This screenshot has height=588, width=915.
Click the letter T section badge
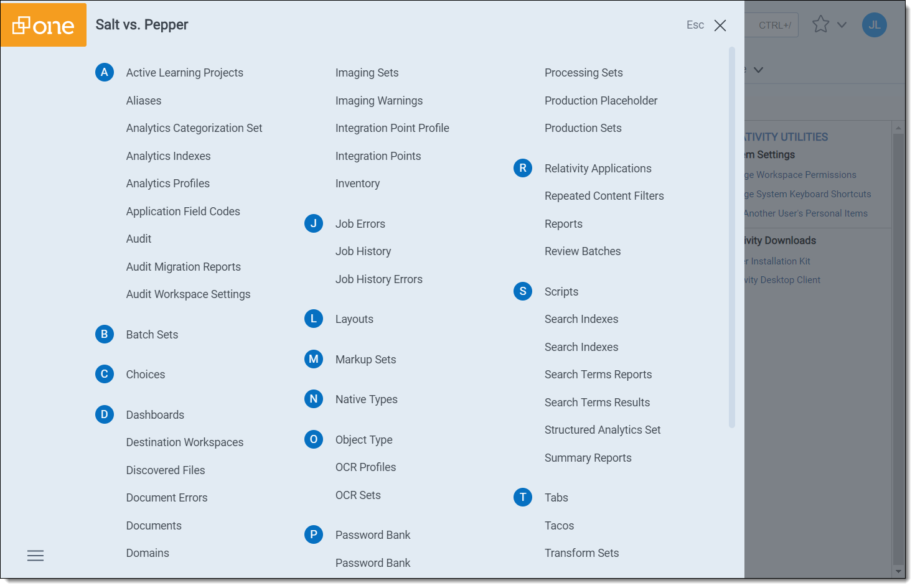point(523,497)
